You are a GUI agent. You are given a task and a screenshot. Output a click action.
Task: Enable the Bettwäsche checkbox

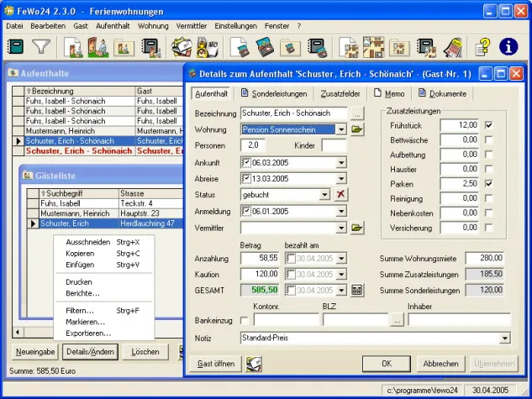pos(488,139)
